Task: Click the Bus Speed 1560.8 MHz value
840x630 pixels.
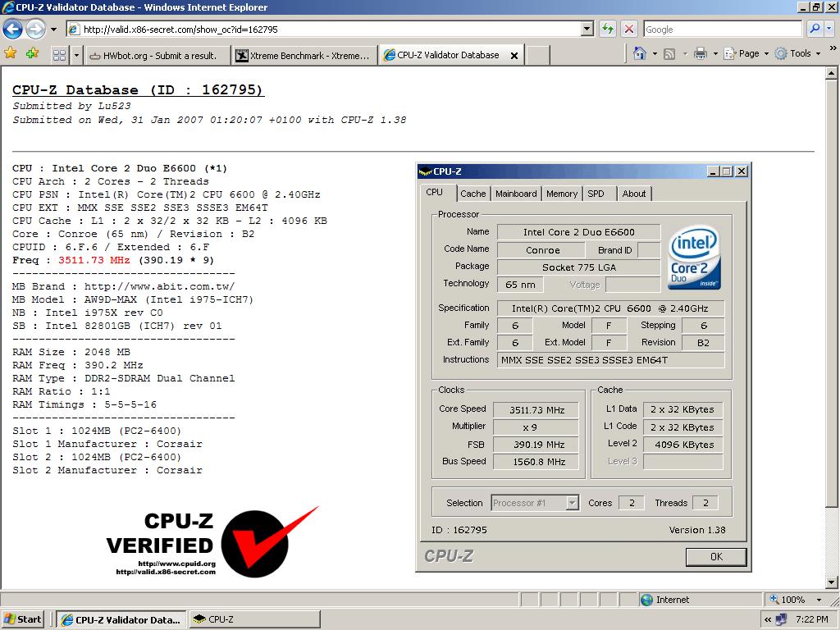Action: (x=536, y=461)
